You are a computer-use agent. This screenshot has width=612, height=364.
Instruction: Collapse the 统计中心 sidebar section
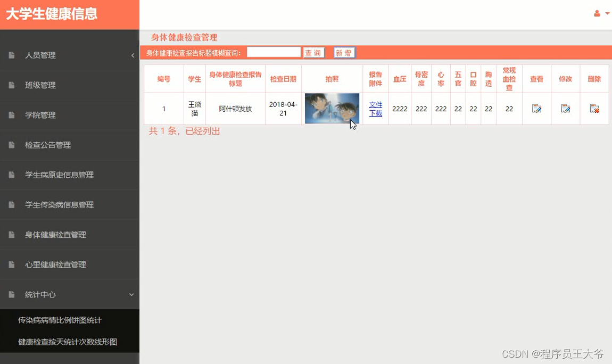[x=131, y=294]
